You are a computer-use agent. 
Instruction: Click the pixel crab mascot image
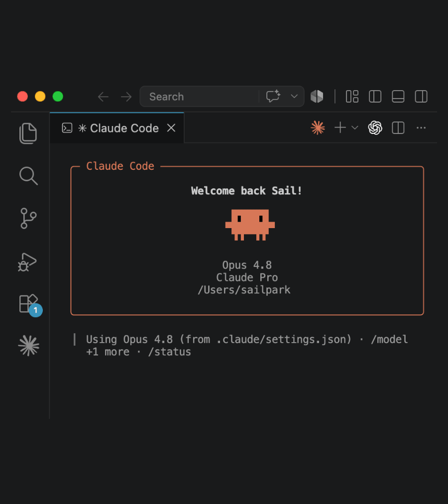[250, 225]
